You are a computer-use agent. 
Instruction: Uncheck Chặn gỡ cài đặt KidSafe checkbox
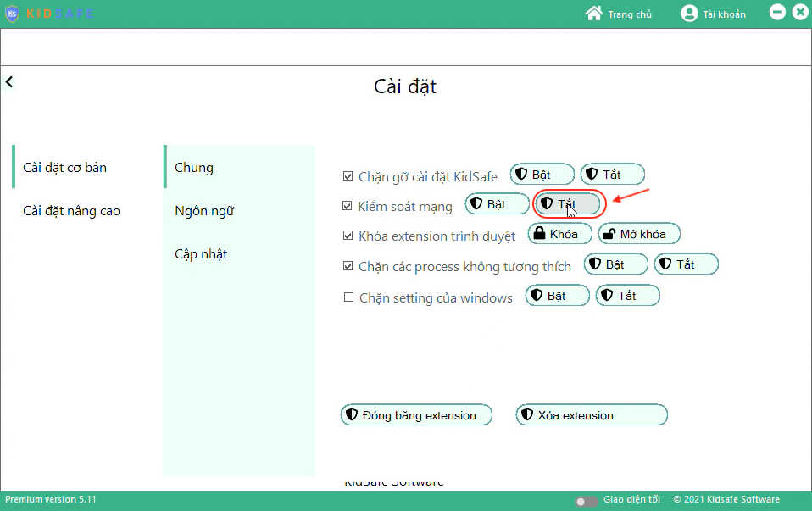pyautogui.click(x=348, y=176)
